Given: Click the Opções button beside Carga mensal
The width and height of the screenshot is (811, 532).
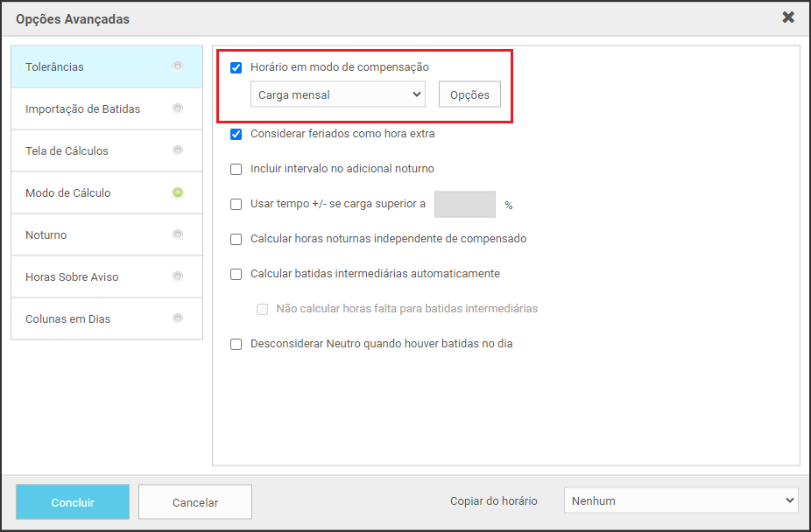Looking at the screenshot, I should point(469,94).
